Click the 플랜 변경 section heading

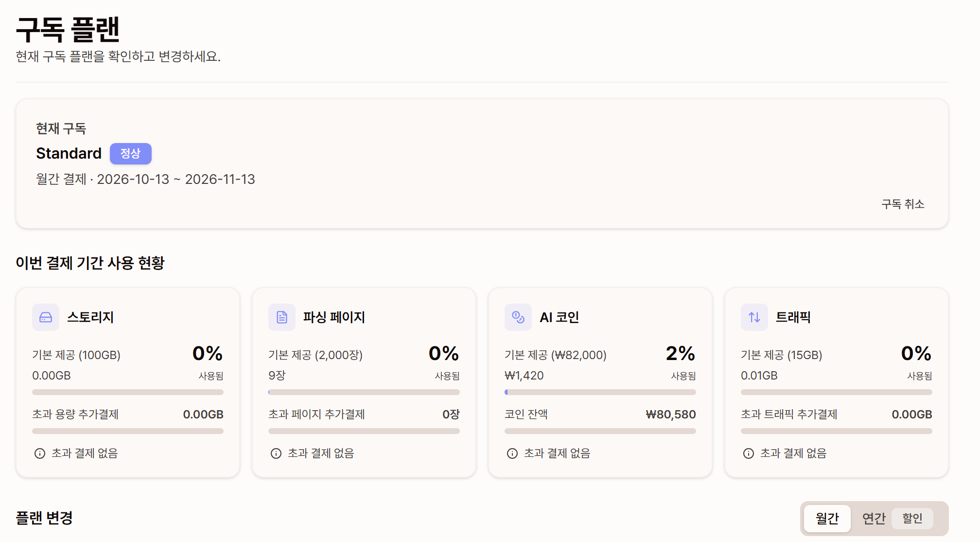click(44, 518)
